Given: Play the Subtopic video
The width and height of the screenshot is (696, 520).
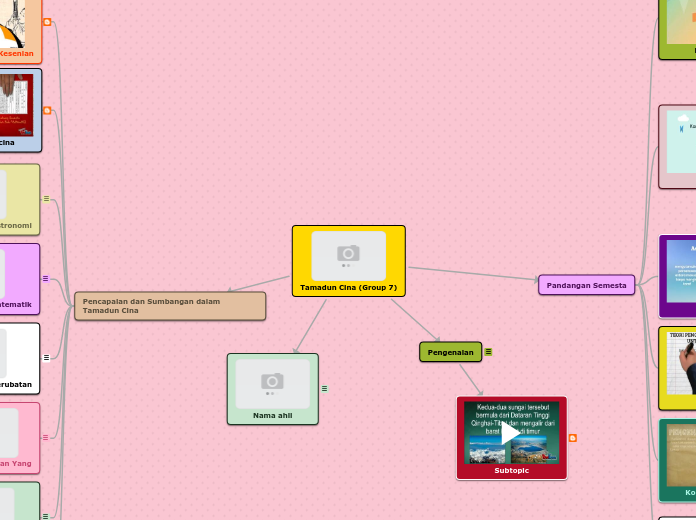Looking at the screenshot, I should [511, 433].
